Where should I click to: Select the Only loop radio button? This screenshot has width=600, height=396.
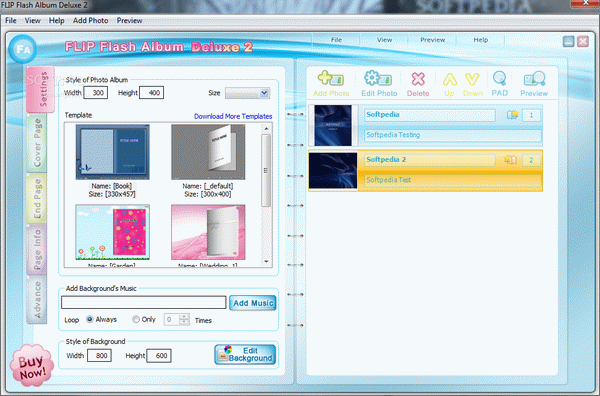135,319
